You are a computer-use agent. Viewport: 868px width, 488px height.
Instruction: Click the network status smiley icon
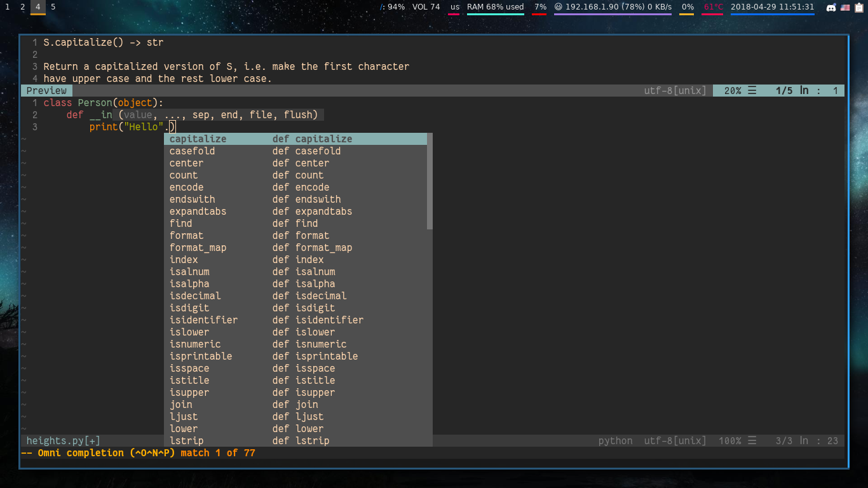coord(558,7)
